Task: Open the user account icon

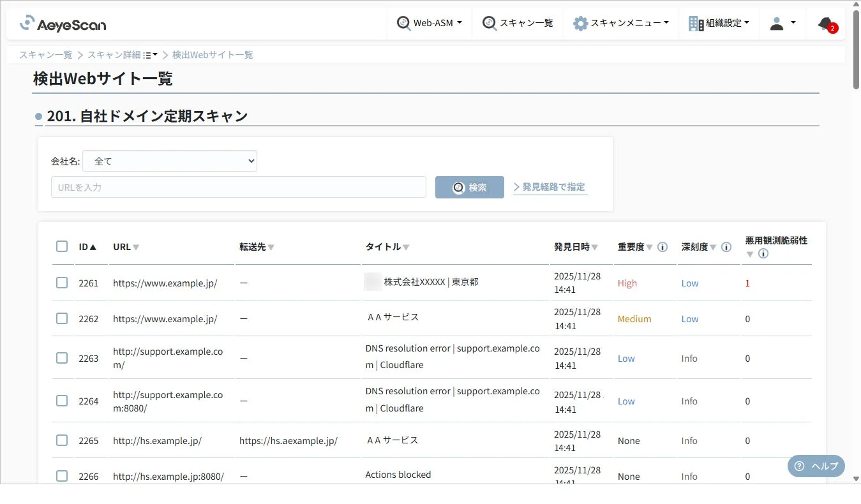Action: click(x=775, y=22)
